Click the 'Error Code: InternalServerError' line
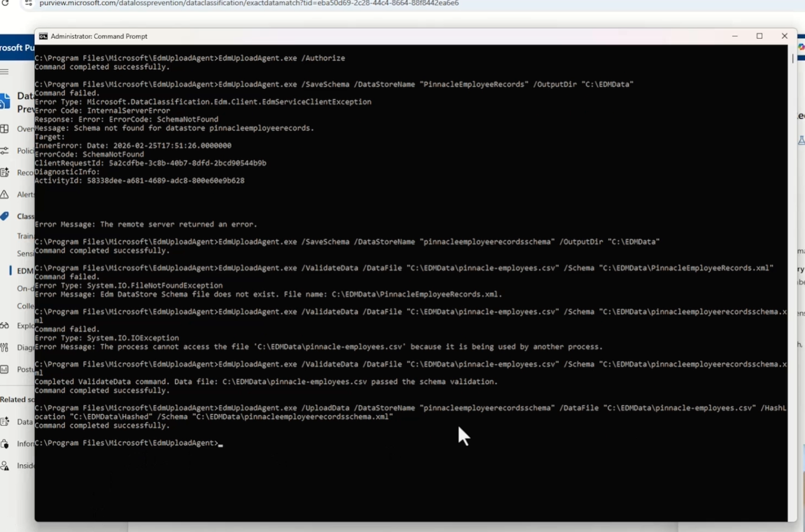The image size is (805, 532). (102, 110)
